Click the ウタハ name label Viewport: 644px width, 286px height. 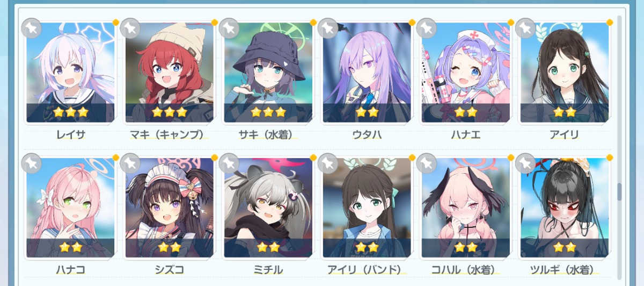(367, 135)
